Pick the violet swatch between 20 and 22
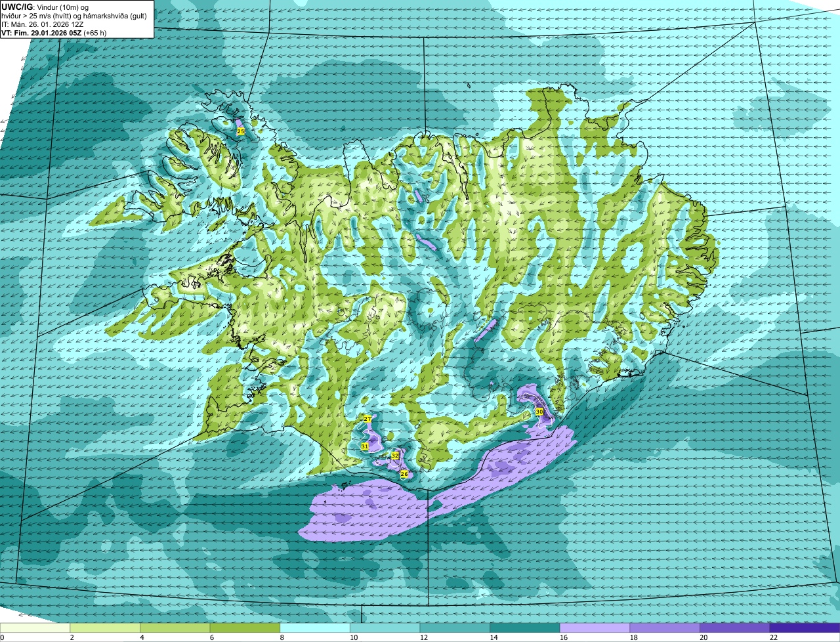 click(x=734, y=628)
